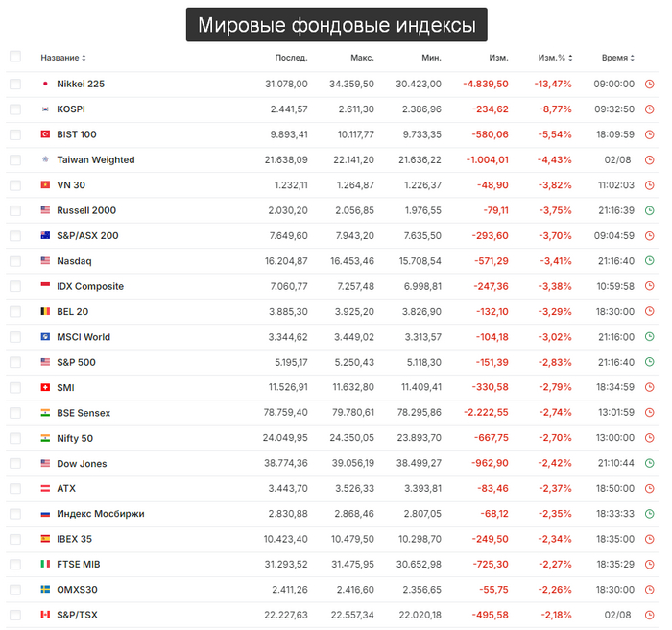Sort the table by Название column
672x630 pixels.
point(63,58)
